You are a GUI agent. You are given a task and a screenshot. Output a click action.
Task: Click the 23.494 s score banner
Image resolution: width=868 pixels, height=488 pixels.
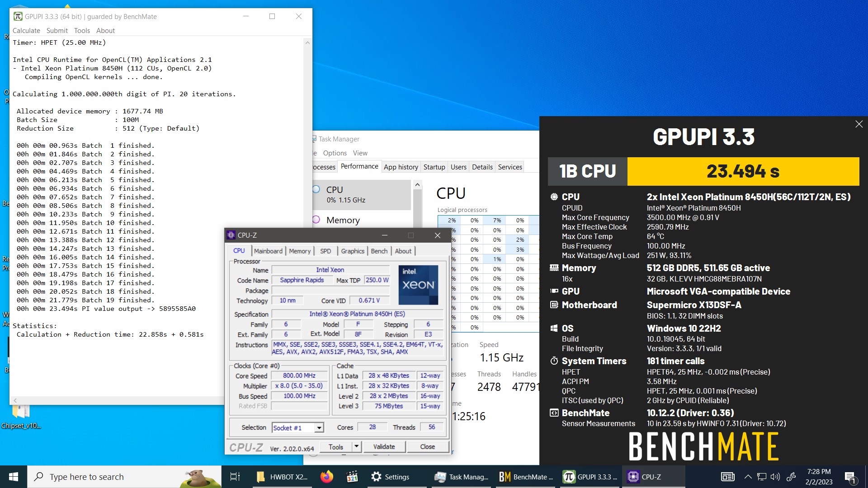[x=743, y=171]
